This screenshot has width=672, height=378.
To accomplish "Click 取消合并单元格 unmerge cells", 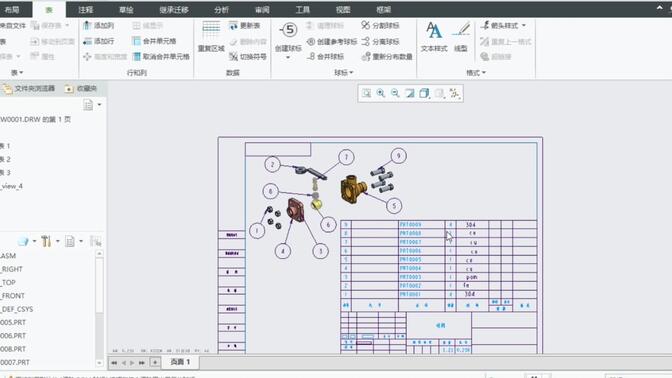I will pyautogui.click(x=161, y=57).
